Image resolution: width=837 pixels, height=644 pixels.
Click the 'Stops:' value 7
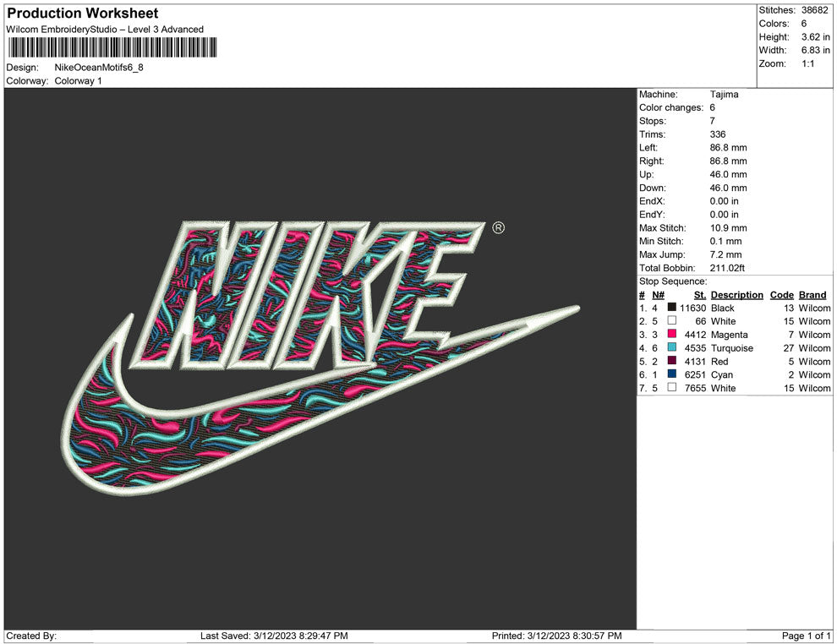[712, 121]
